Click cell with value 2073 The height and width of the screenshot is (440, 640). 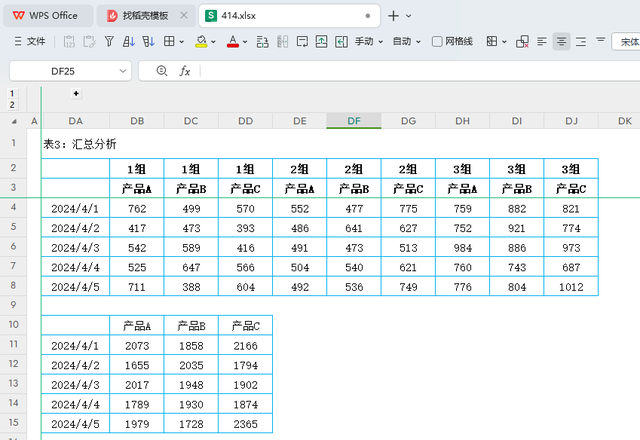pos(137,346)
